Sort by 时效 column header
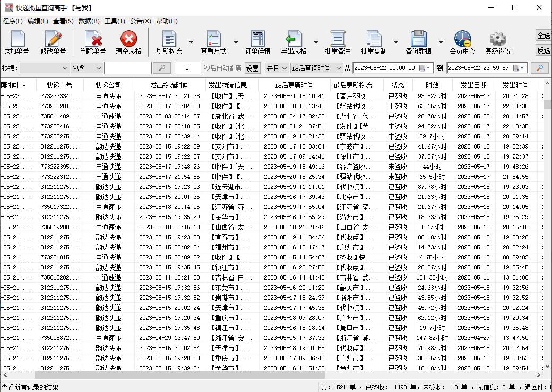Viewport: 552px width, 392px height. tap(432, 85)
